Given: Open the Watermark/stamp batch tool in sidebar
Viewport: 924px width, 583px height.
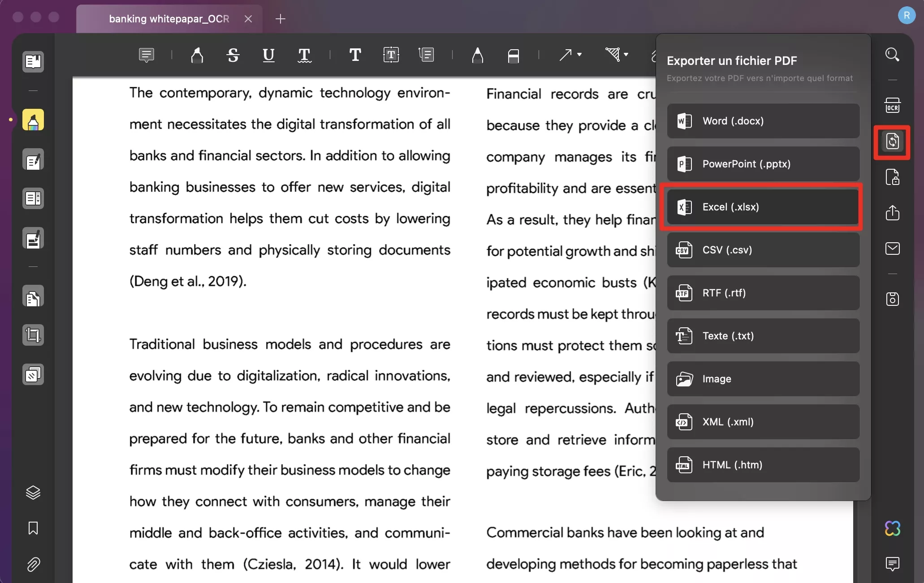Looking at the screenshot, I should (33, 374).
